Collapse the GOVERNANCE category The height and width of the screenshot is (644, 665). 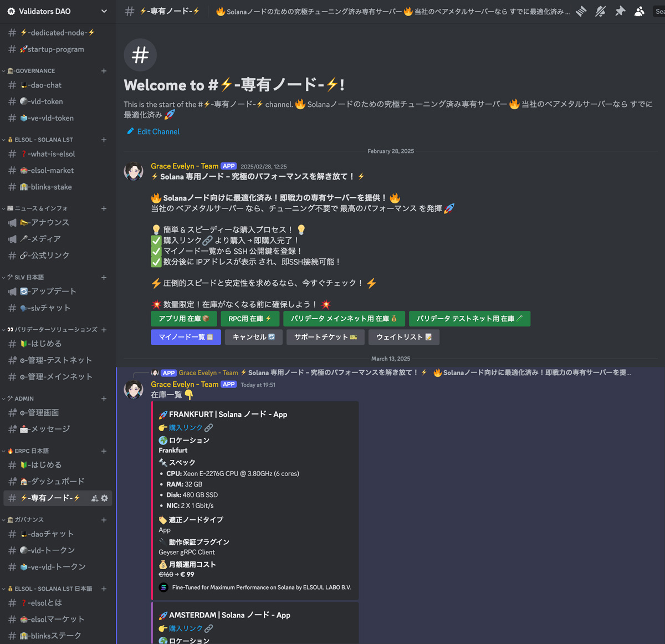click(x=30, y=71)
